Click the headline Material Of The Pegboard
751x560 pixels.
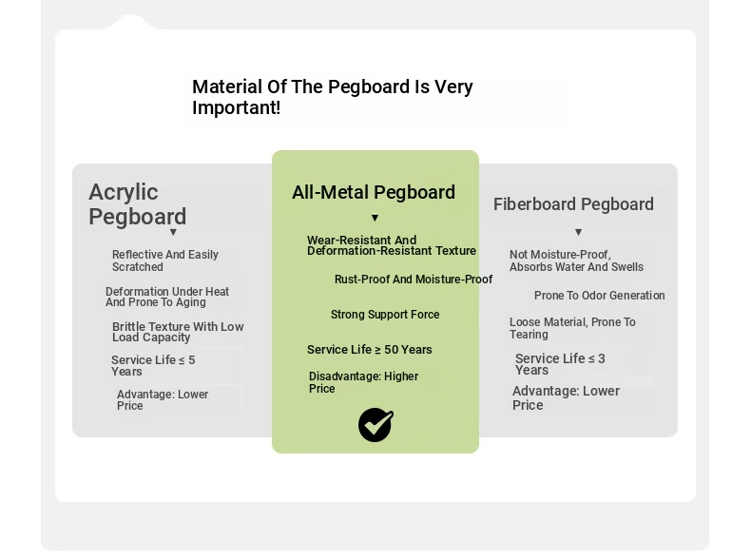click(333, 97)
